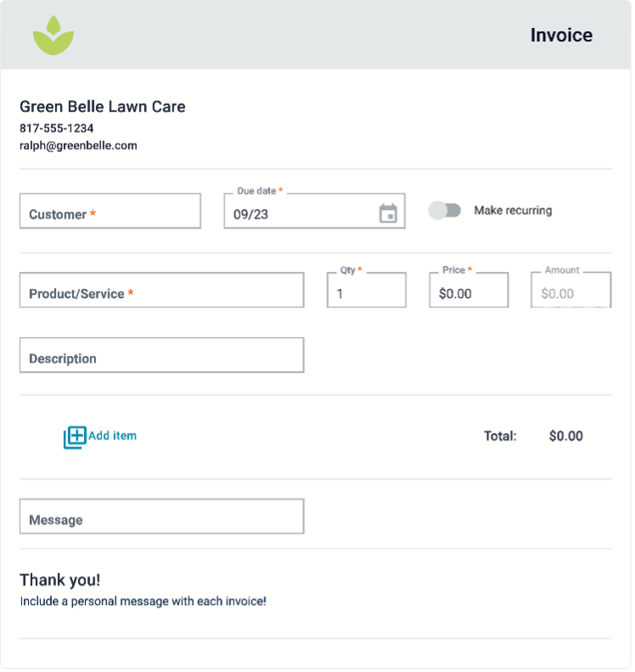
Task: Click the 817-555-1234 phone number
Action: click(57, 128)
